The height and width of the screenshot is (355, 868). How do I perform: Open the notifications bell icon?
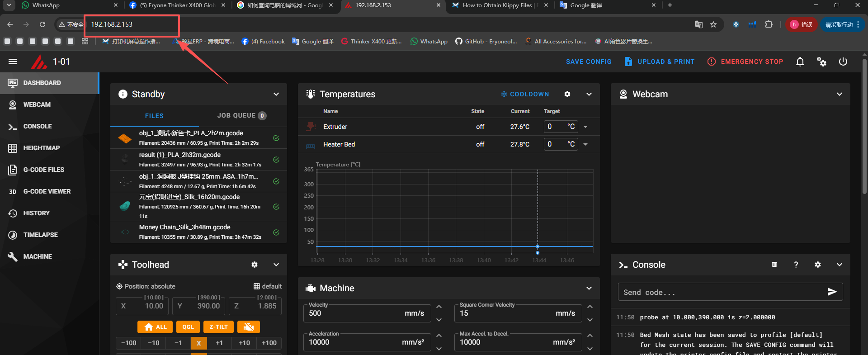click(x=800, y=62)
